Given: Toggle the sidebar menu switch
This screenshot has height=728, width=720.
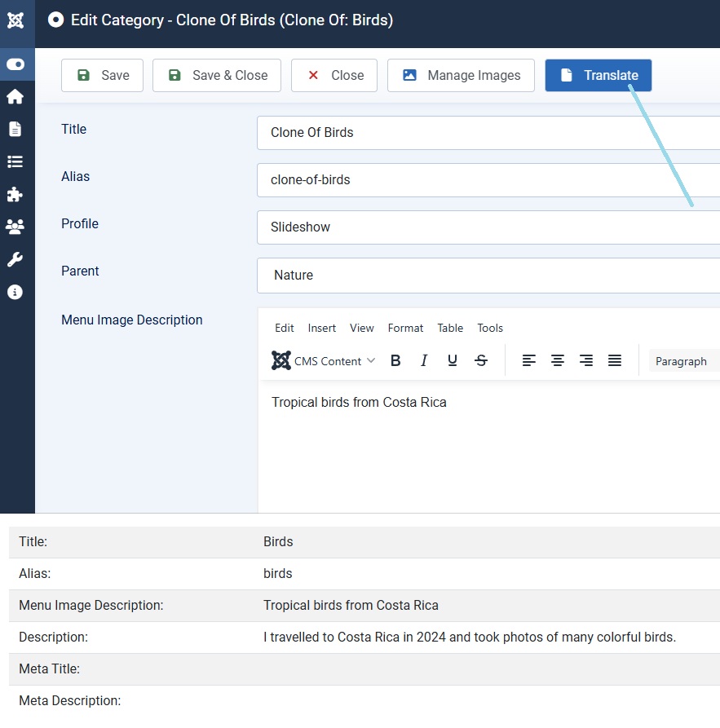Looking at the screenshot, I should click(x=15, y=64).
